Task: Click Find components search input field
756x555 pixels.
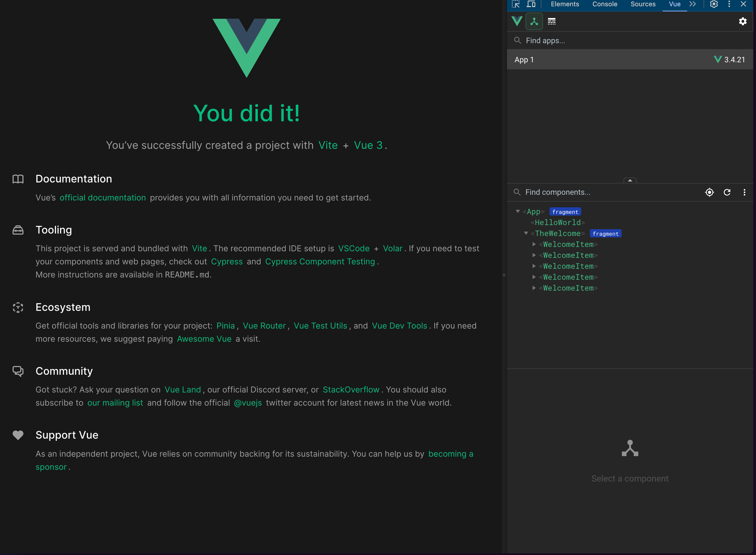Action: pos(605,192)
